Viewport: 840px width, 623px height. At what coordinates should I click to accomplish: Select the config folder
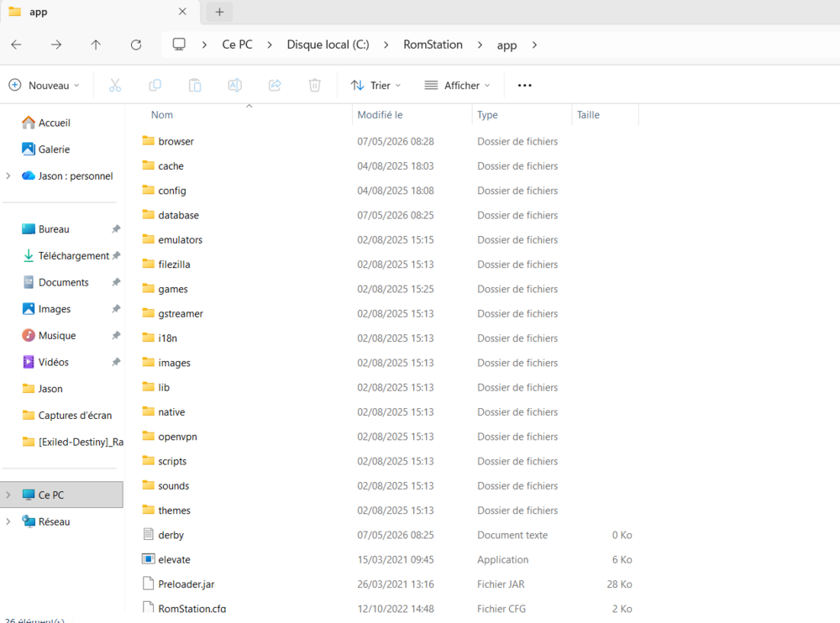point(172,191)
